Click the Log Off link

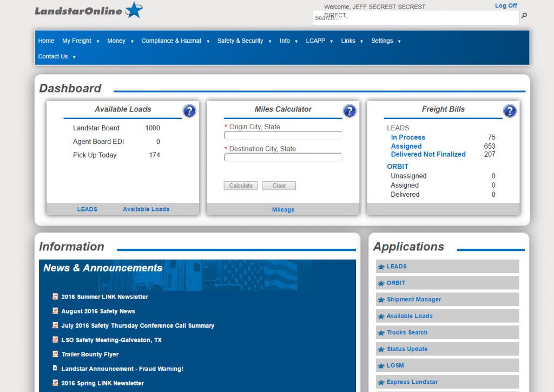coord(505,5)
